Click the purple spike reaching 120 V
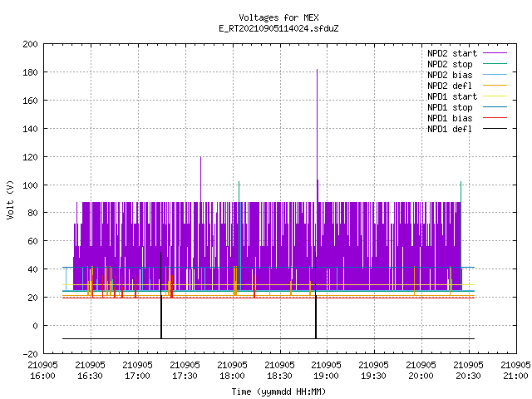 (x=200, y=180)
